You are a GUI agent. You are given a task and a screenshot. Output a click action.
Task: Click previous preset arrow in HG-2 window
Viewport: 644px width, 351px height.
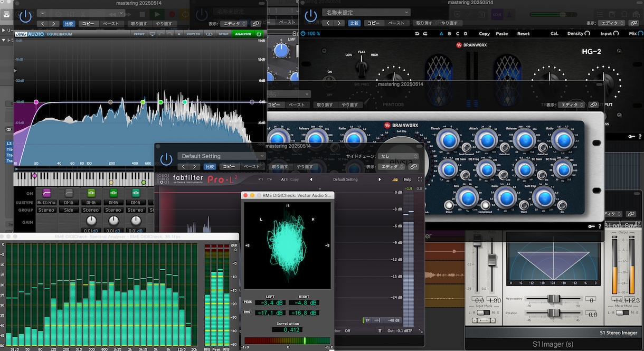(x=328, y=23)
